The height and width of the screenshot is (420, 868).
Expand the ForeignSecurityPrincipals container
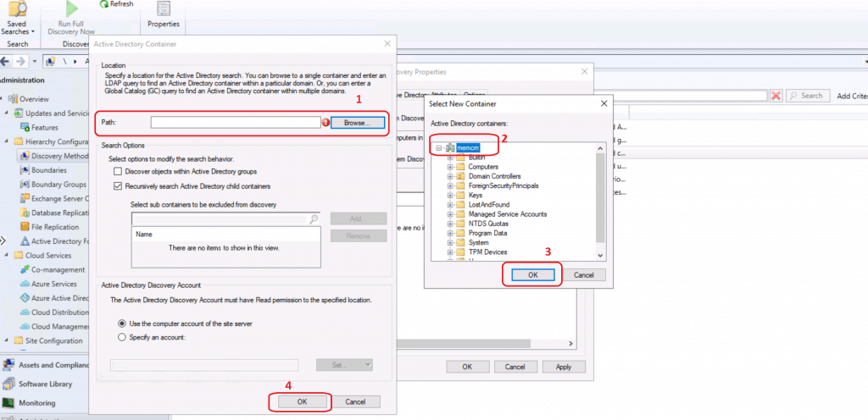pyautogui.click(x=450, y=185)
